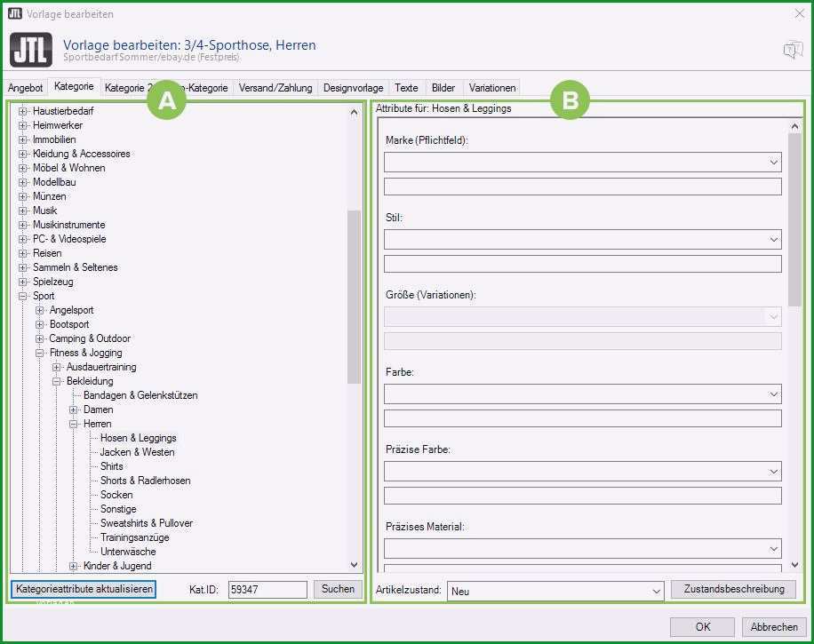This screenshot has width=814, height=644.
Task: Expand the Kinder & Jugend node
Action: pos(73,566)
